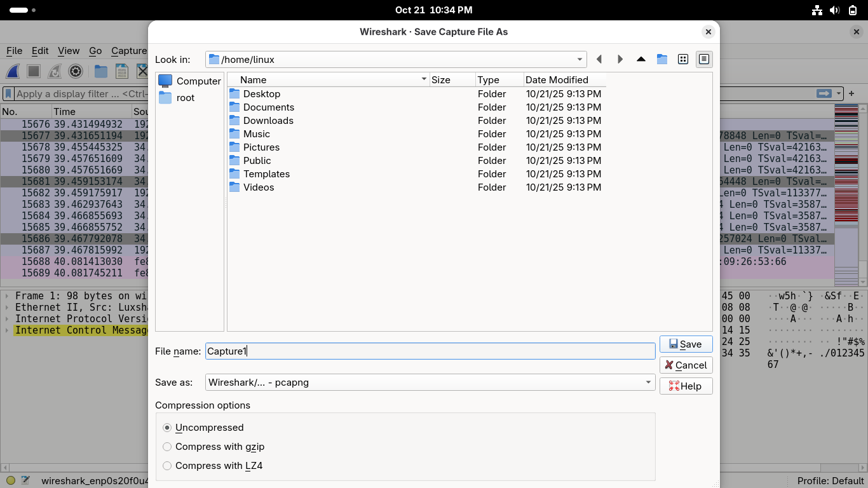Open capture options gear icon
The image size is (868, 488).
tap(76, 71)
